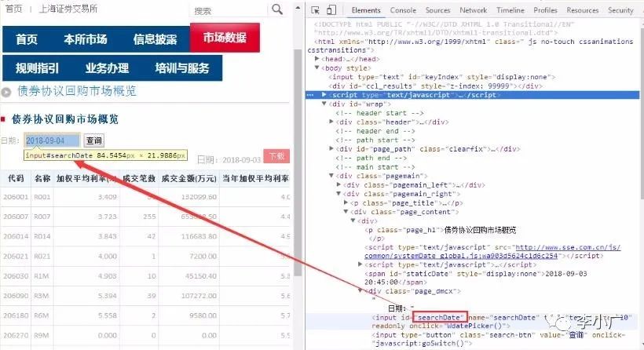Select name cell R9M
The height and width of the screenshot is (350, 644).
pos(42,335)
